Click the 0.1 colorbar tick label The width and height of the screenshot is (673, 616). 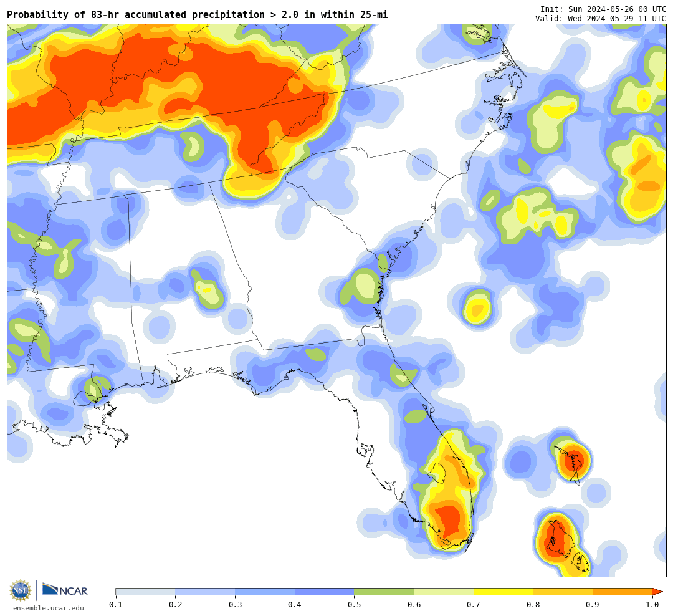click(116, 604)
